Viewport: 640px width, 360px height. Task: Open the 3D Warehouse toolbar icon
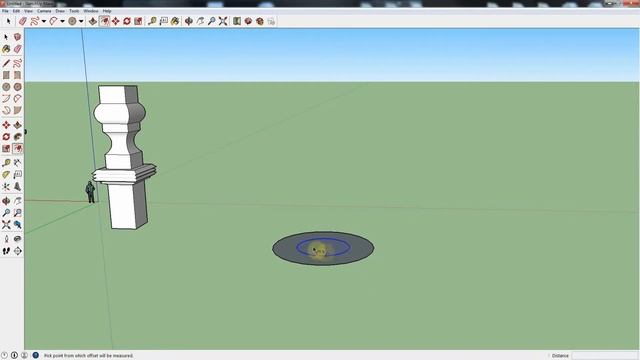(x=237, y=21)
